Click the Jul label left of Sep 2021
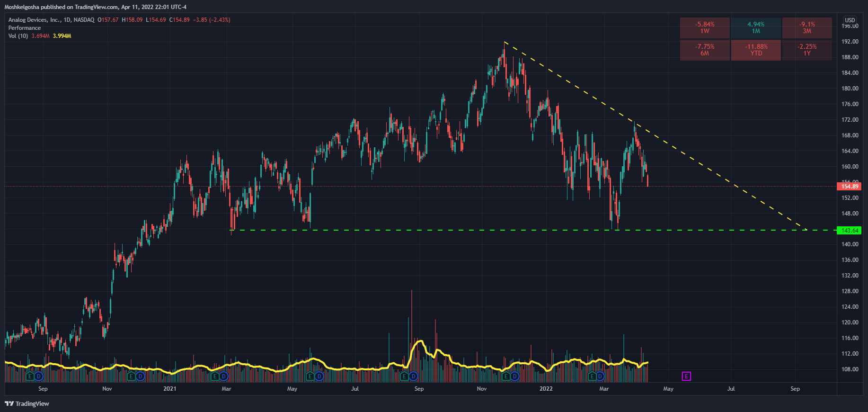This screenshot has width=868, height=412. click(355, 389)
